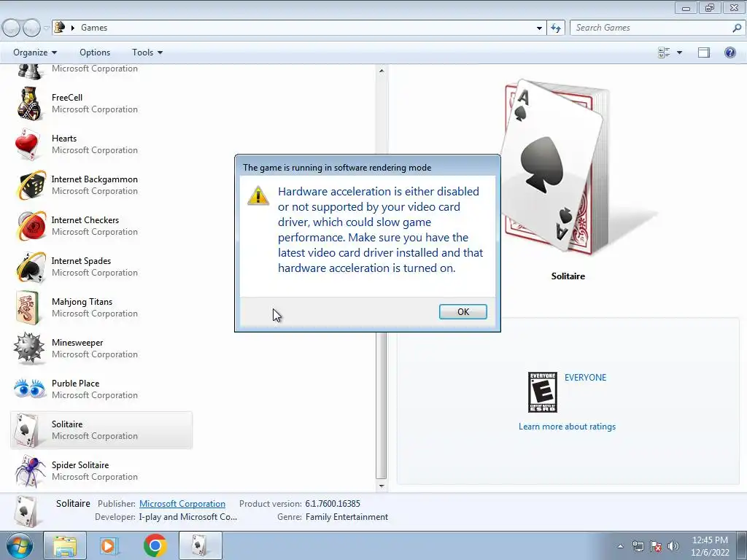Click the change view icon
Image resolution: width=747 pixels, height=560 pixels.
(664, 52)
